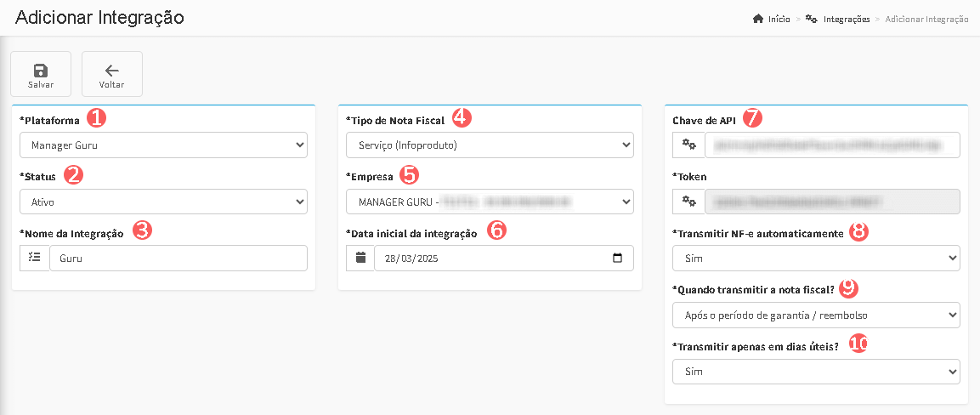The image size is (980, 415).
Task: Expand the Tipo de Nota Fiscal dropdown
Action: (x=490, y=145)
